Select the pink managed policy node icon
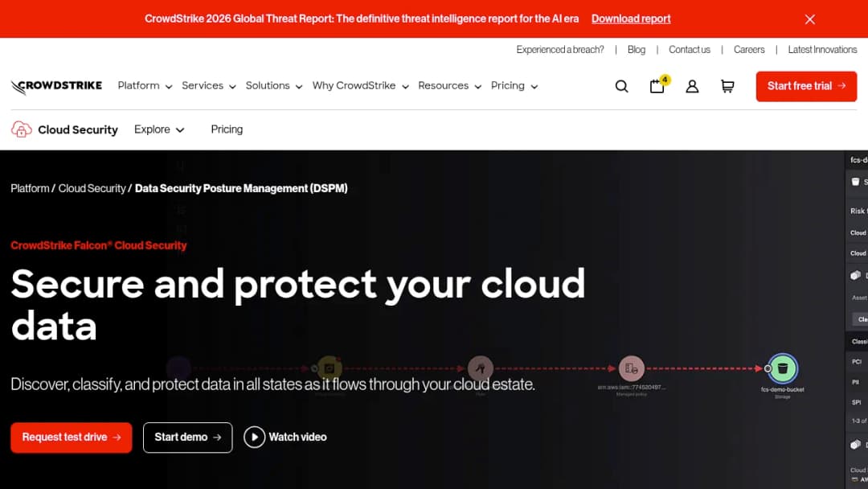Image resolution: width=868 pixels, height=489 pixels. (631, 368)
